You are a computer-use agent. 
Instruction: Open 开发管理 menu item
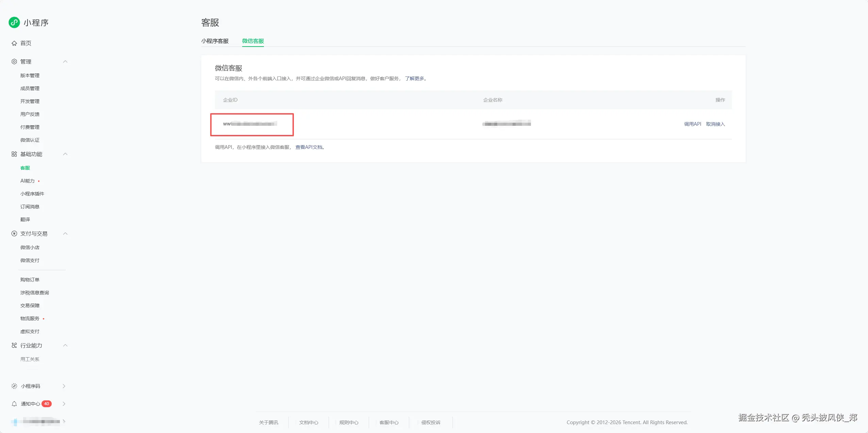30,101
